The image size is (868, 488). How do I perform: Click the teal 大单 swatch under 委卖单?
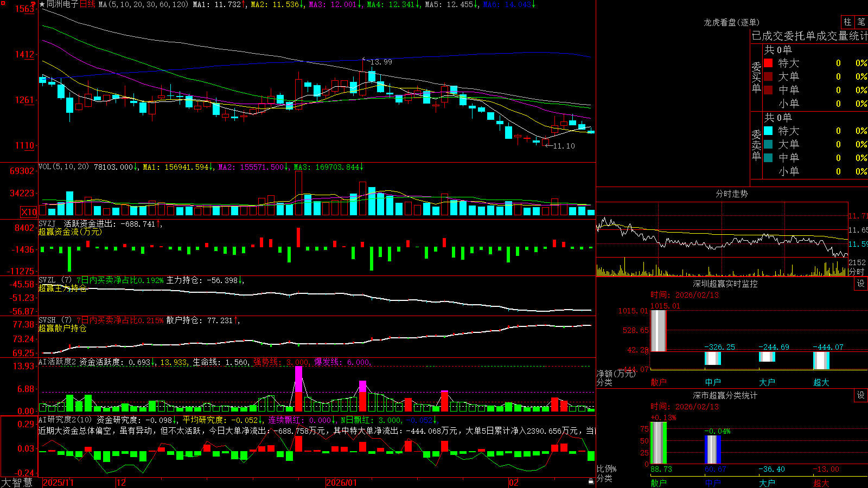(768, 144)
